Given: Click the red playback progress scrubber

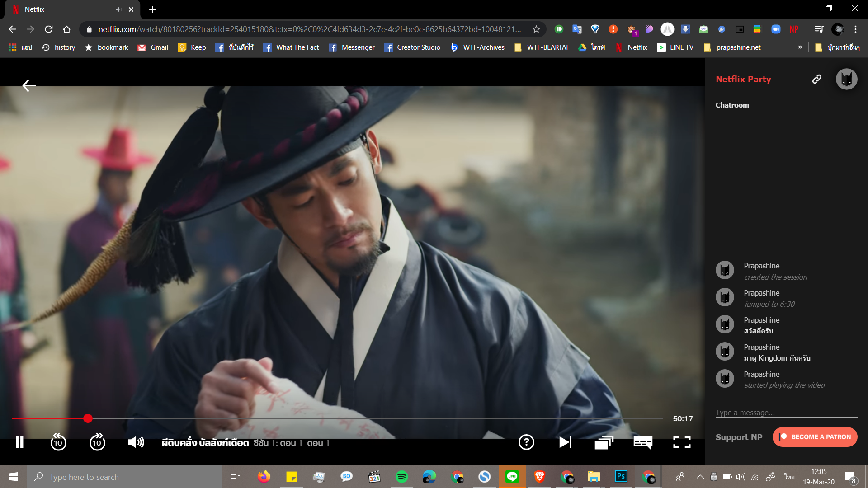Looking at the screenshot, I should pyautogui.click(x=88, y=418).
